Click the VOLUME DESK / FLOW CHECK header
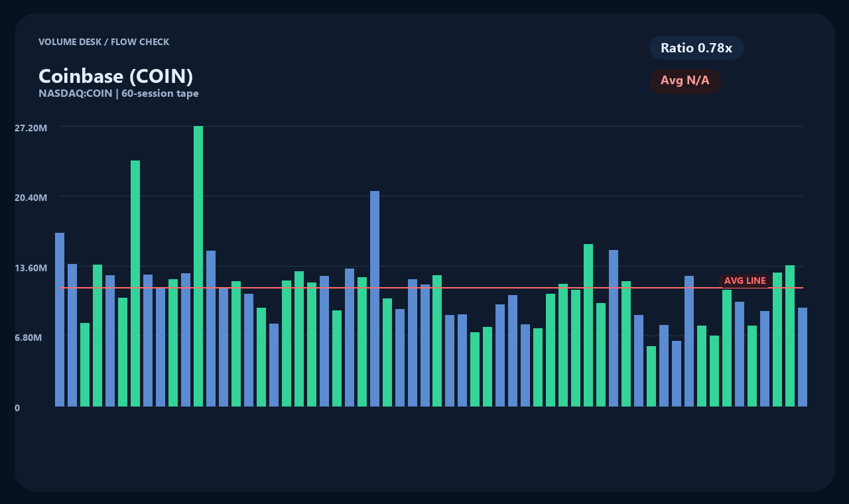Image resolution: width=849 pixels, height=504 pixels. [x=103, y=42]
